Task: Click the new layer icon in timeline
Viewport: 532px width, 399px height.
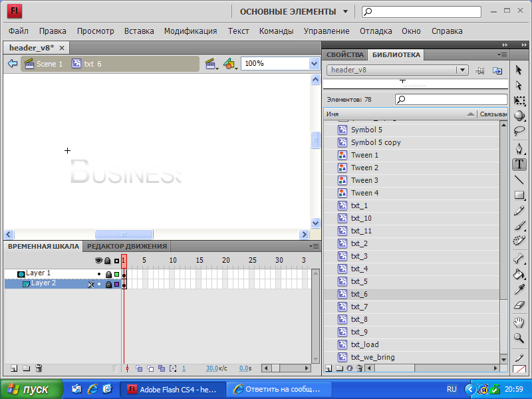Action: point(14,368)
